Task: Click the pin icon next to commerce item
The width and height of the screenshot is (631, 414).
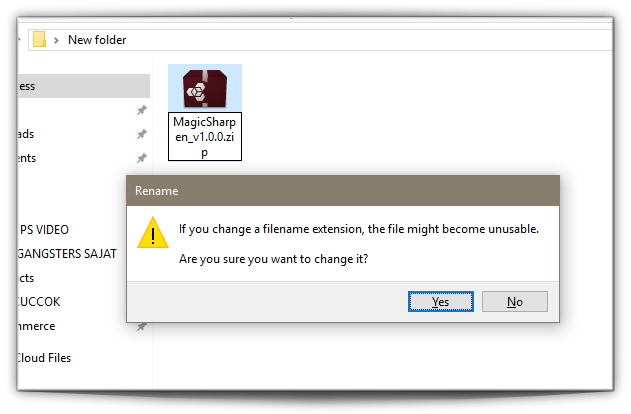Action: coord(141,326)
